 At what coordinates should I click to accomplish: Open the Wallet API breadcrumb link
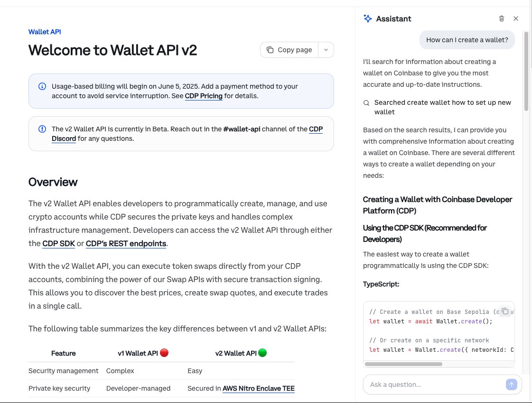tap(45, 32)
